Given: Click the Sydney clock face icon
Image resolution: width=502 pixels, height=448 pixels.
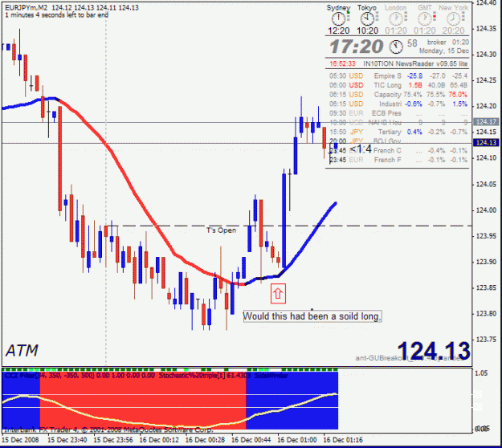Looking at the screenshot, I should 338,19.
